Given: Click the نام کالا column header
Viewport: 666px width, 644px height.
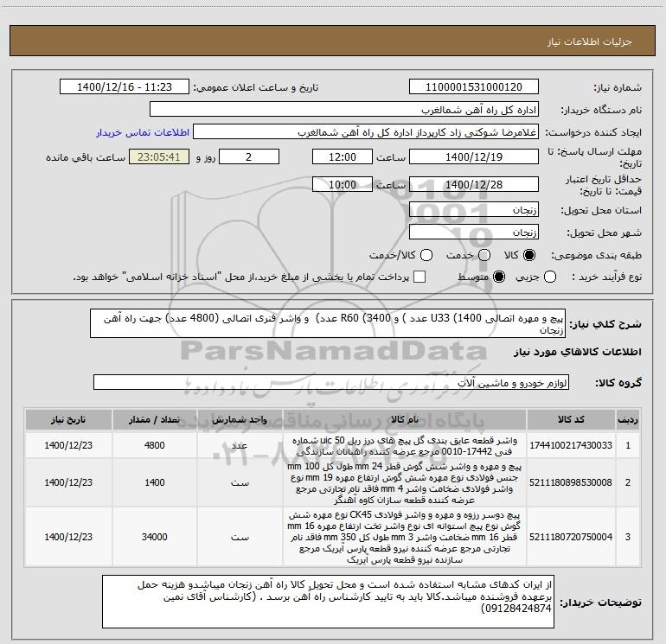Looking at the screenshot, I should 405,420.
